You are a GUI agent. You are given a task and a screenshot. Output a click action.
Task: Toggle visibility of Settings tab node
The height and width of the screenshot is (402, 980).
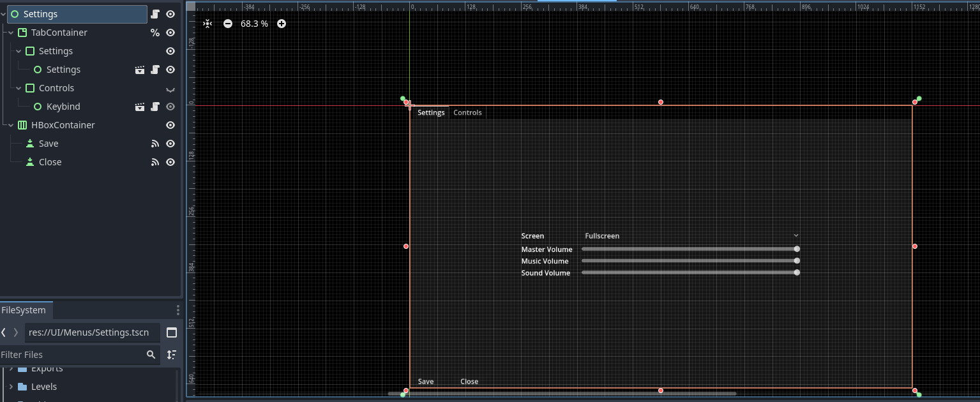[x=170, y=51]
